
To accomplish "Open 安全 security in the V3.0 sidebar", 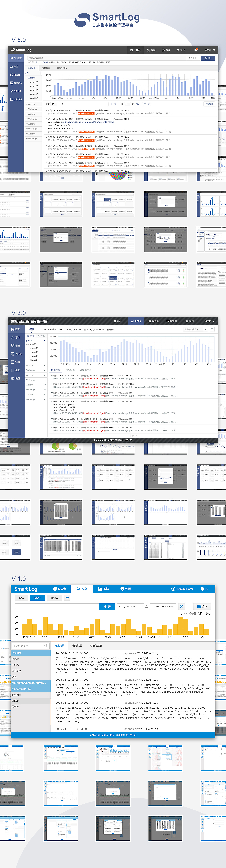I will (x=16, y=346).
